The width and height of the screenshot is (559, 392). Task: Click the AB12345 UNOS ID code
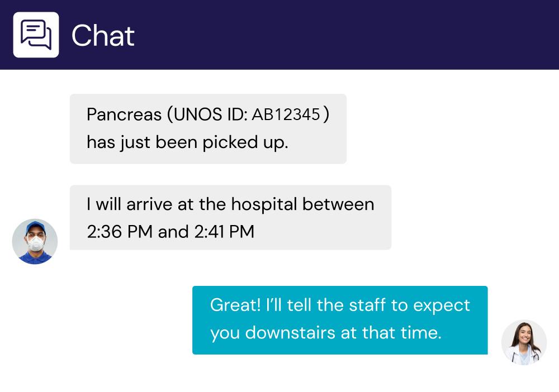[286, 115]
